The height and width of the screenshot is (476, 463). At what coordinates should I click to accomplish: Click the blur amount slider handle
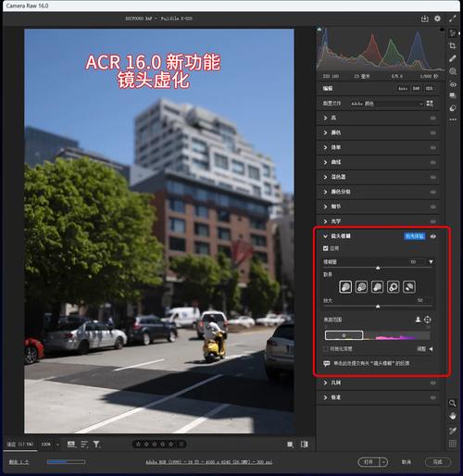(378, 268)
